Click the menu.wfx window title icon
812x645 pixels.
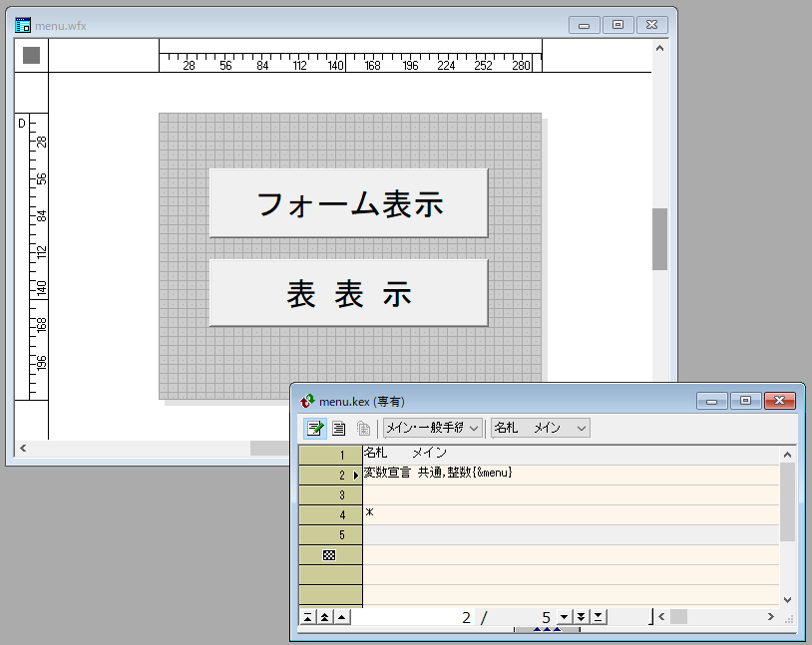click(x=23, y=25)
